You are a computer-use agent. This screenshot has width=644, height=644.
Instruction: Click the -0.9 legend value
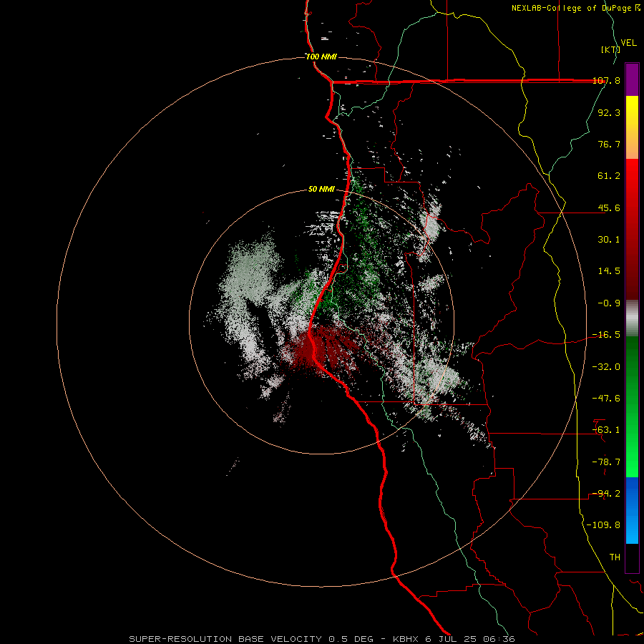(609, 303)
